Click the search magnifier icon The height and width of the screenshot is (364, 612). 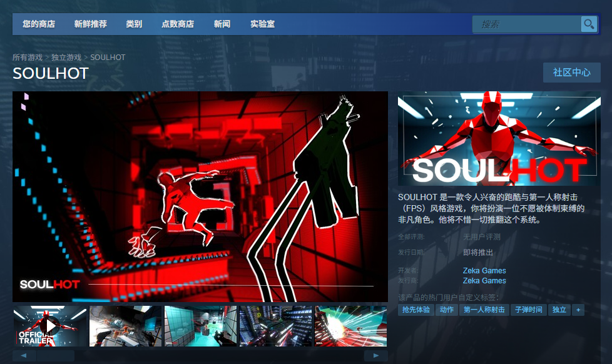(x=588, y=24)
